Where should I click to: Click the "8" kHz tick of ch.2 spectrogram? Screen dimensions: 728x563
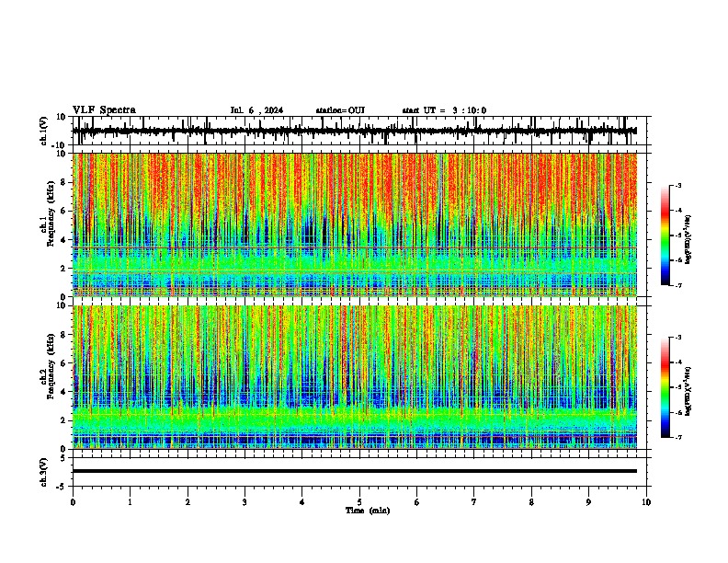(x=64, y=335)
